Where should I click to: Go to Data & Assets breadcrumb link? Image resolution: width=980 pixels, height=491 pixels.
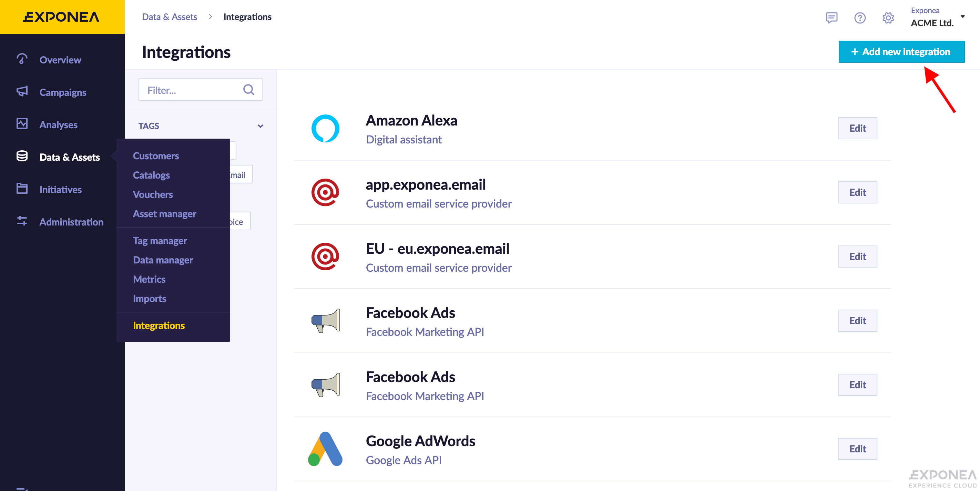tap(169, 17)
